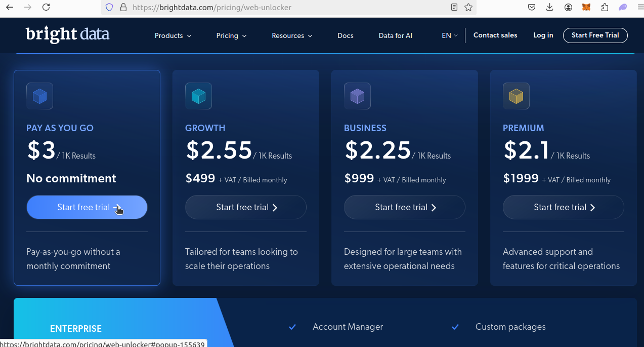The width and height of the screenshot is (644, 347).
Task: Click the Growth plan cube icon
Action: 198,96
